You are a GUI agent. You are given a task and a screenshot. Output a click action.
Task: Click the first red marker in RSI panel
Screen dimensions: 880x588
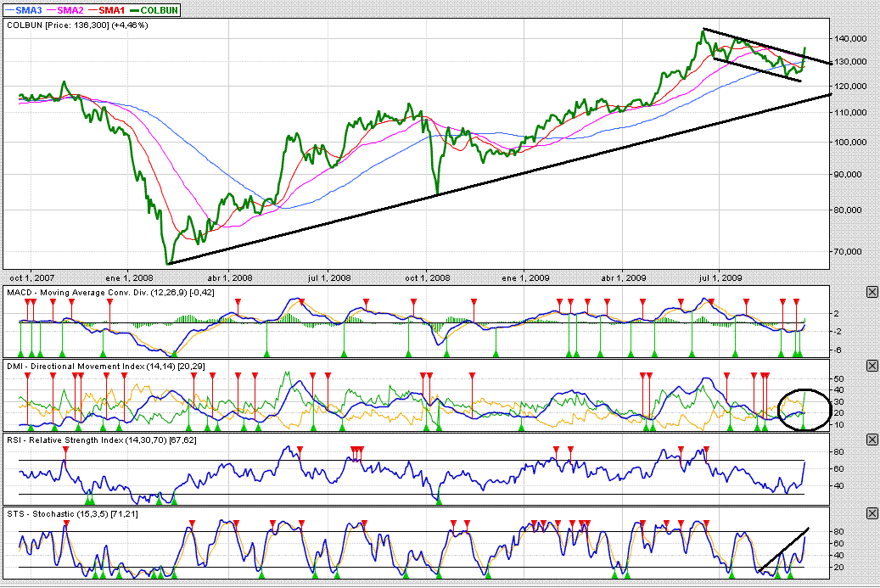tap(65, 450)
